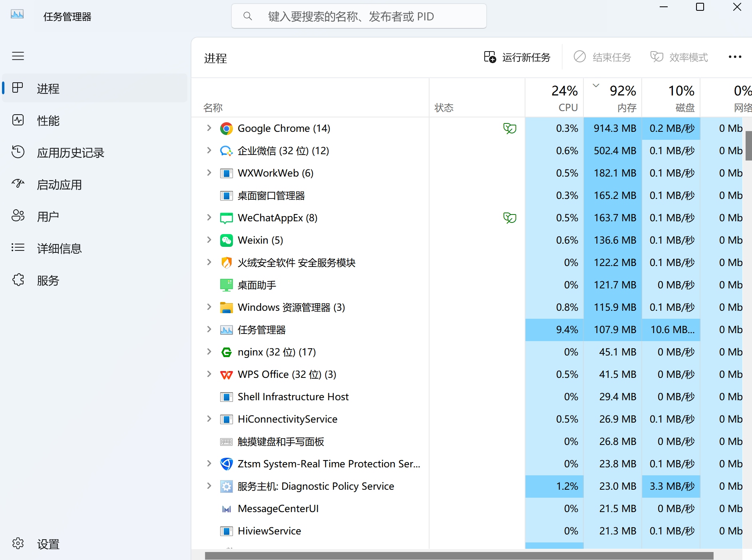752x560 pixels.
Task: Open the App history clock icon
Action: (x=18, y=152)
